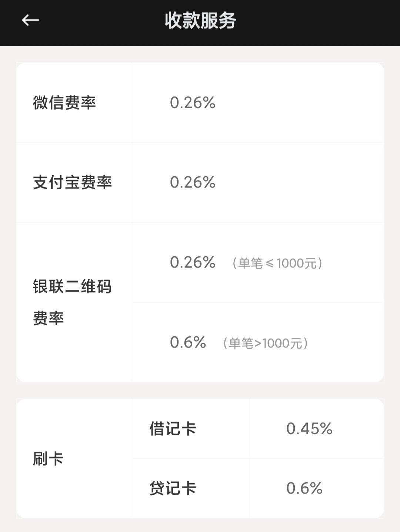The width and height of the screenshot is (400, 532).
Task: Click the 0.26% UnionPay rate value
Action: coord(193,262)
